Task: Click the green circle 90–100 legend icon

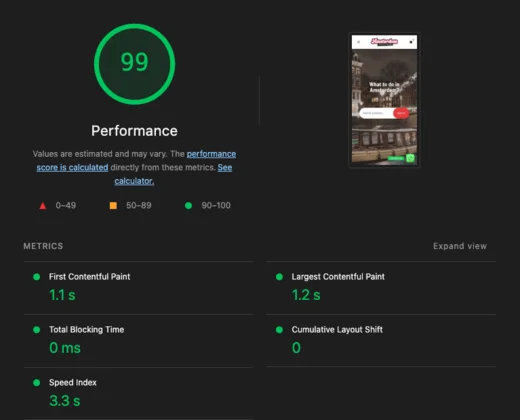Action: pos(188,206)
